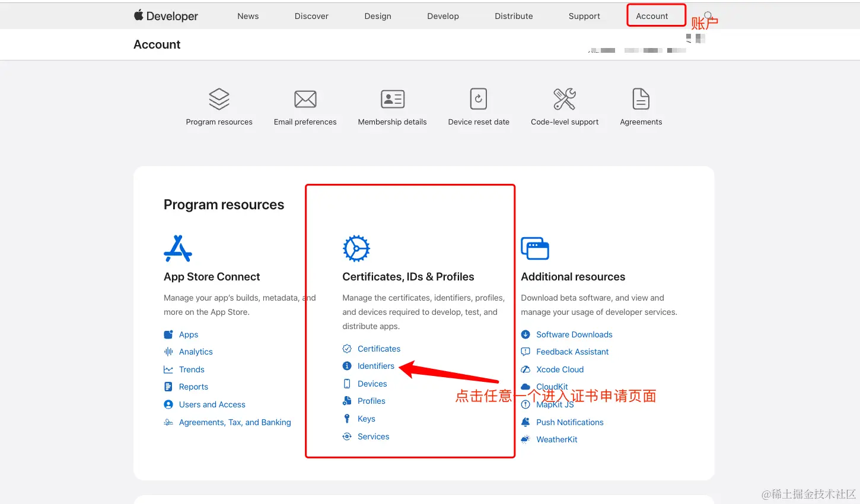Open the search magnifier icon

[708, 15]
